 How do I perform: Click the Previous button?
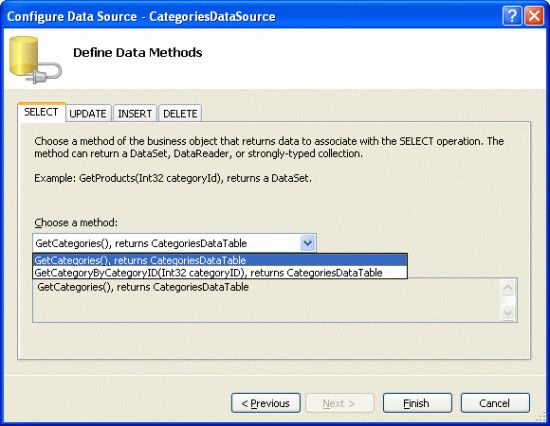(266, 403)
